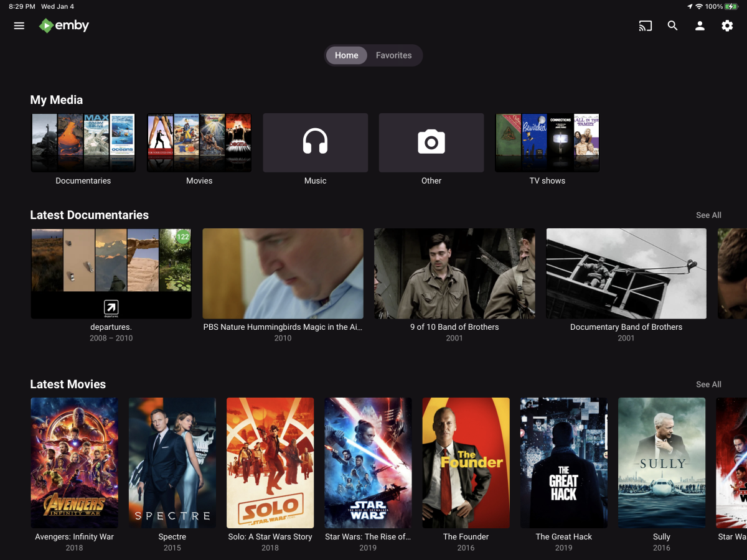Open the Documentaries library
This screenshot has width=747, height=560.
(83, 142)
